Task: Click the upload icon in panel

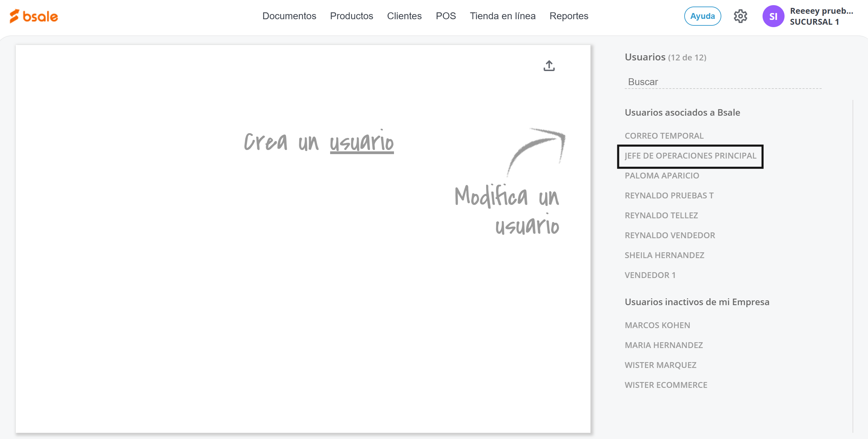Action: [x=549, y=66]
